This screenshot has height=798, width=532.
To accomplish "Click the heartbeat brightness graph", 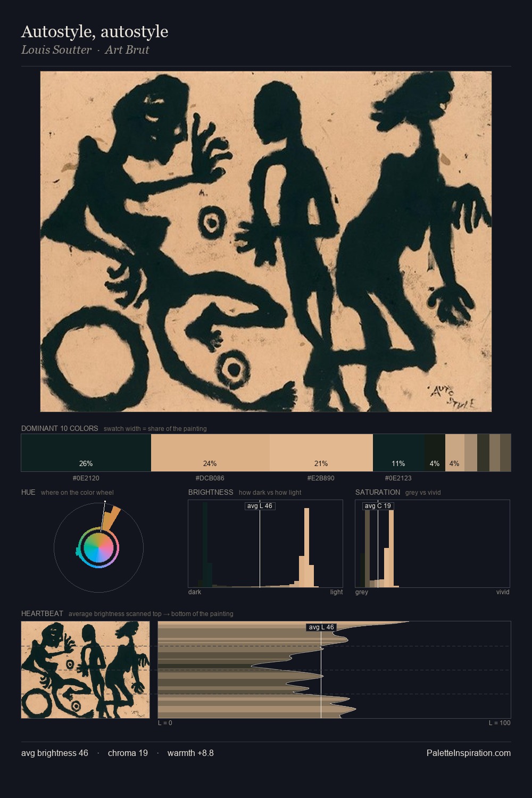I will tap(335, 670).
